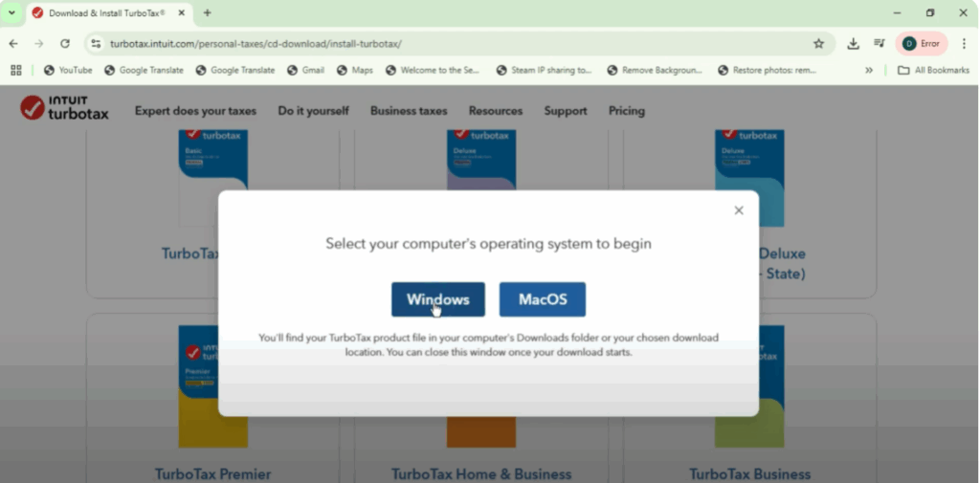Open the Restore photos bookmark
980x483 pixels.
click(x=767, y=70)
